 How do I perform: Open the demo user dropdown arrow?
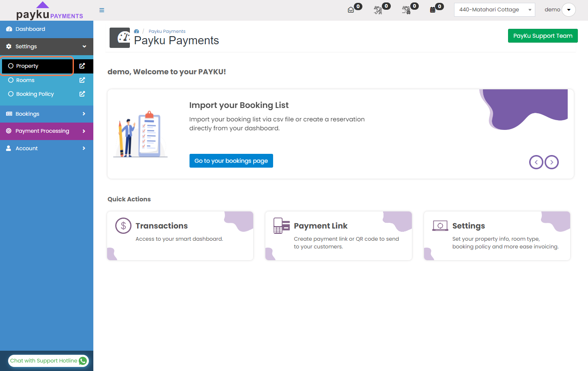569,10
